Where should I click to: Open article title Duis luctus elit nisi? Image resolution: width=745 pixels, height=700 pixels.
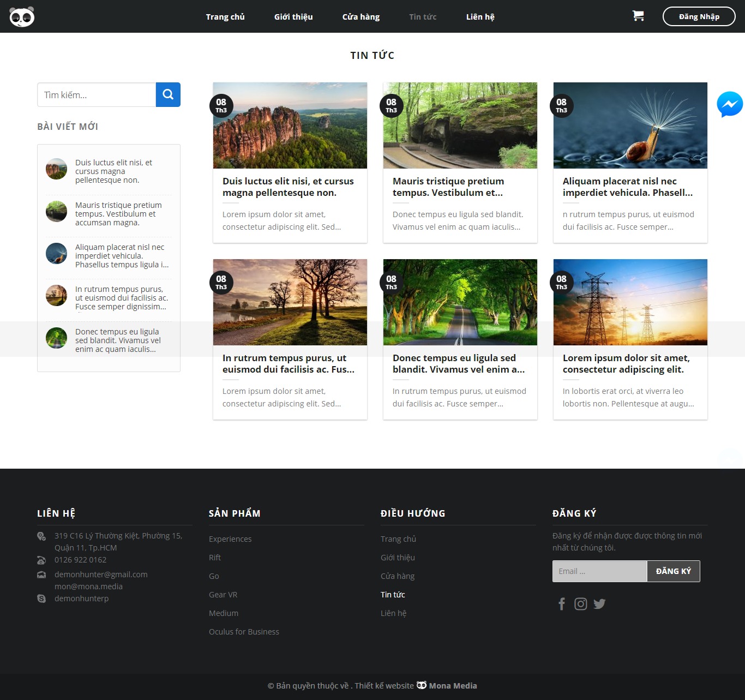(x=288, y=187)
